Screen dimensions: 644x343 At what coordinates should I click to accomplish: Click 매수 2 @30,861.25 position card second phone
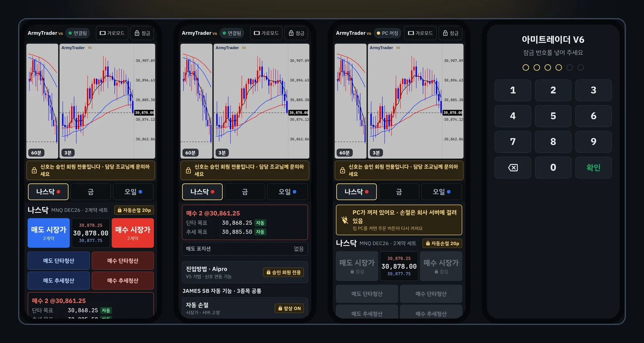coord(245,222)
